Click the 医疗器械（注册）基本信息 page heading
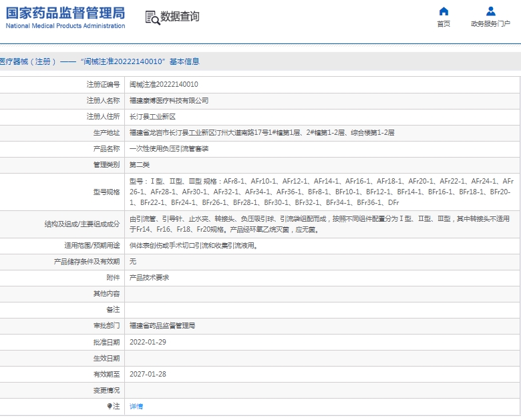This screenshot has height=420, width=521. click(x=100, y=61)
